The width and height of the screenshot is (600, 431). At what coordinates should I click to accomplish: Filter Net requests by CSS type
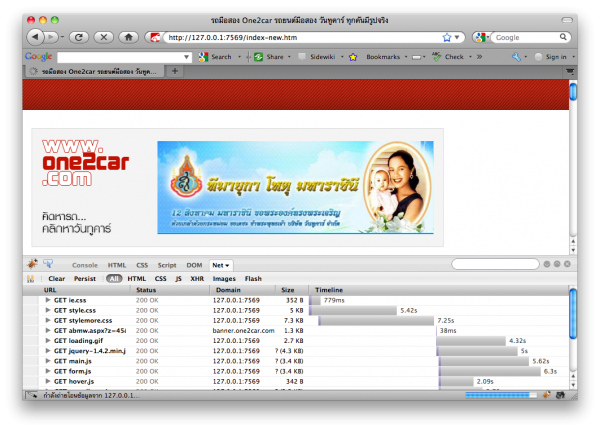coord(160,279)
